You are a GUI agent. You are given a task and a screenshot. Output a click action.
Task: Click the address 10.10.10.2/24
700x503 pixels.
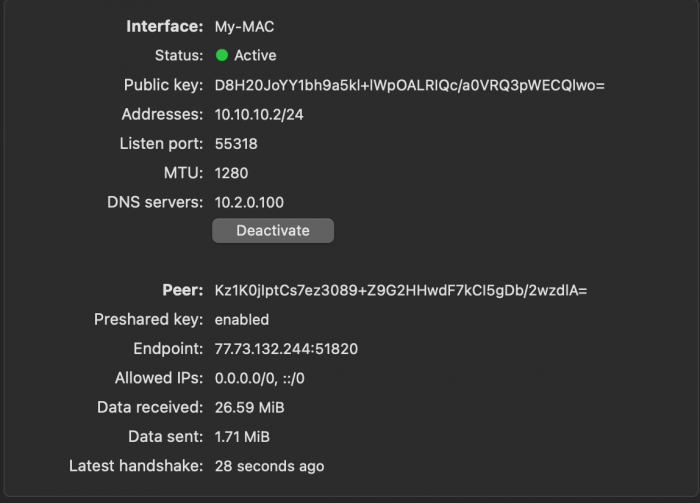click(259, 114)
